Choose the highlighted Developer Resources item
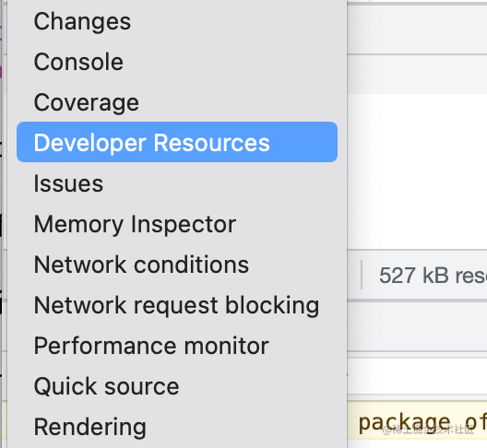 tap(177, 142)
